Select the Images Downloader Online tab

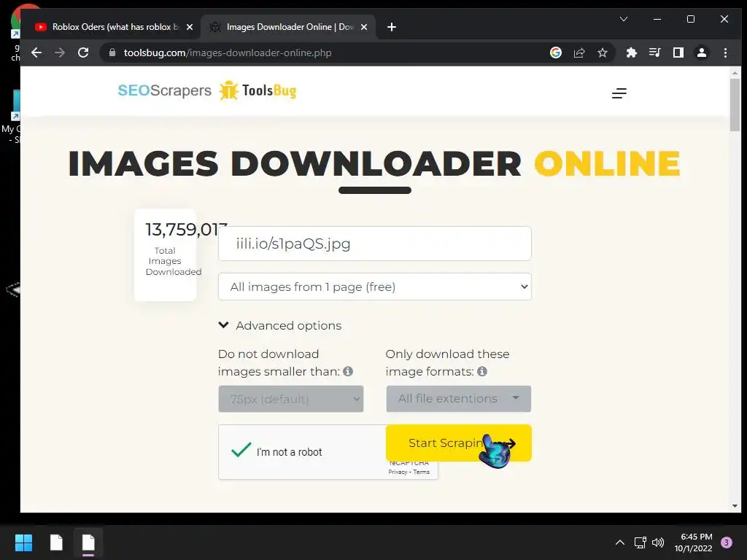pyautogui.click(x=288, y=27)
